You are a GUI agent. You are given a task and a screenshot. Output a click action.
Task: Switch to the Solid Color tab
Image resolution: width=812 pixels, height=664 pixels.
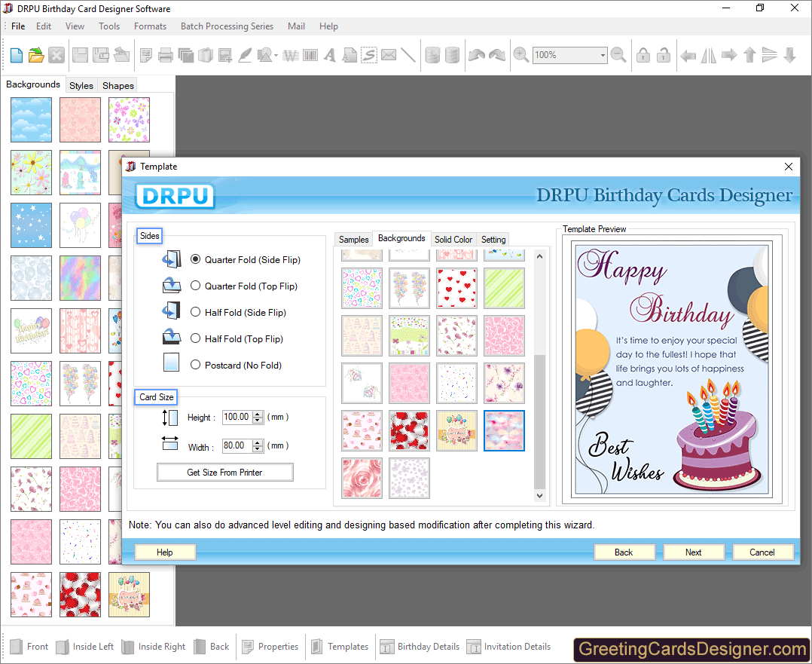[453, 240]
